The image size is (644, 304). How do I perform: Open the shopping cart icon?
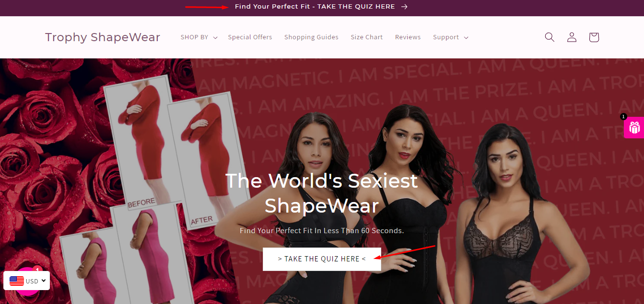coord(594,37)
